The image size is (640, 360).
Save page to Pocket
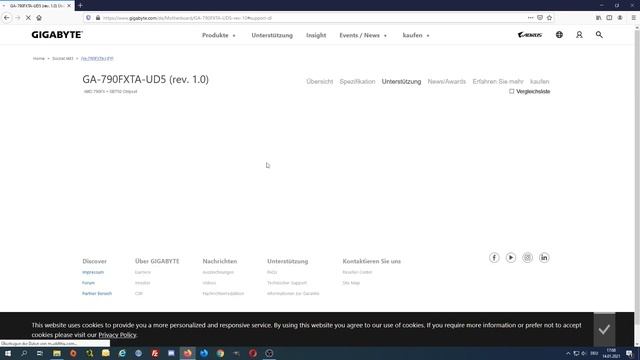click(x=540, y=18)
